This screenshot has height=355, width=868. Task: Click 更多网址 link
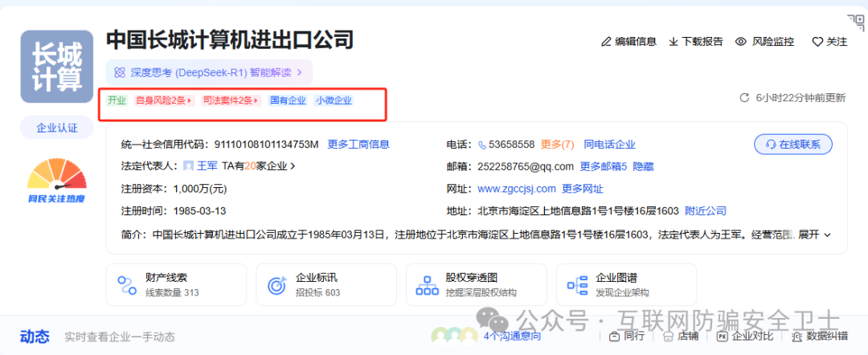583,189
